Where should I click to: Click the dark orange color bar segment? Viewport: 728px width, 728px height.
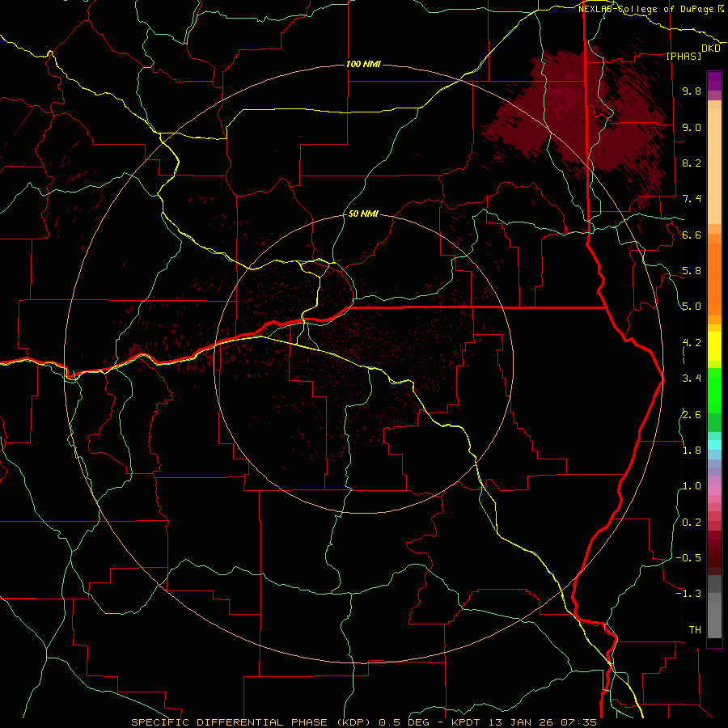[714, 278]
